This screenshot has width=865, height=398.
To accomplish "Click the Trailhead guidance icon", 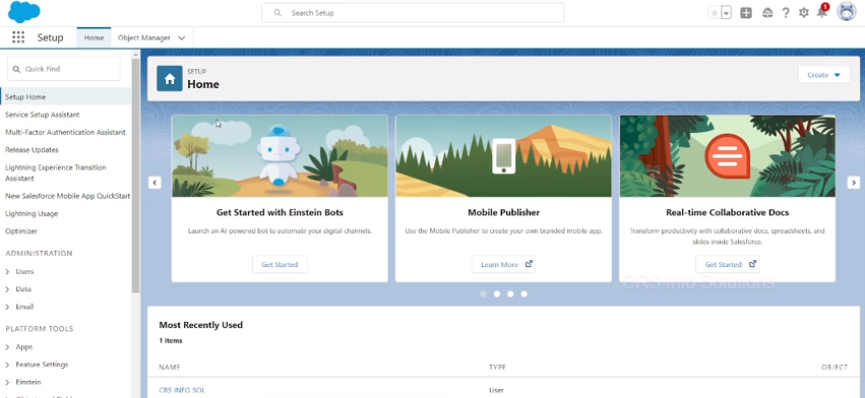I will (767, 13).
